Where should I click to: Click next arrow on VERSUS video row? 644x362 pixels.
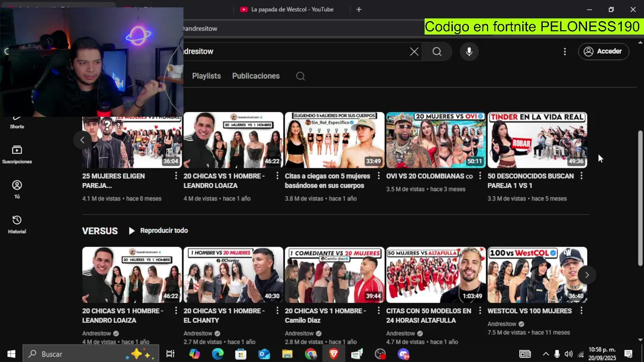coord(587,275)
